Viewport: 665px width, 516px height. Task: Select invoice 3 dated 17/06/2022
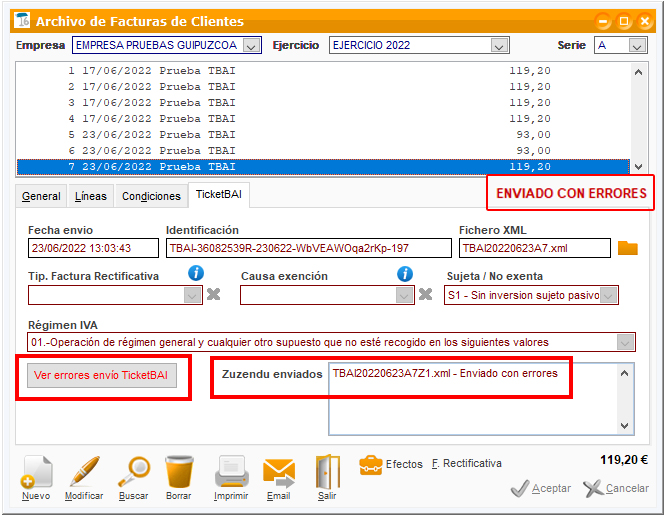(323, 103)
